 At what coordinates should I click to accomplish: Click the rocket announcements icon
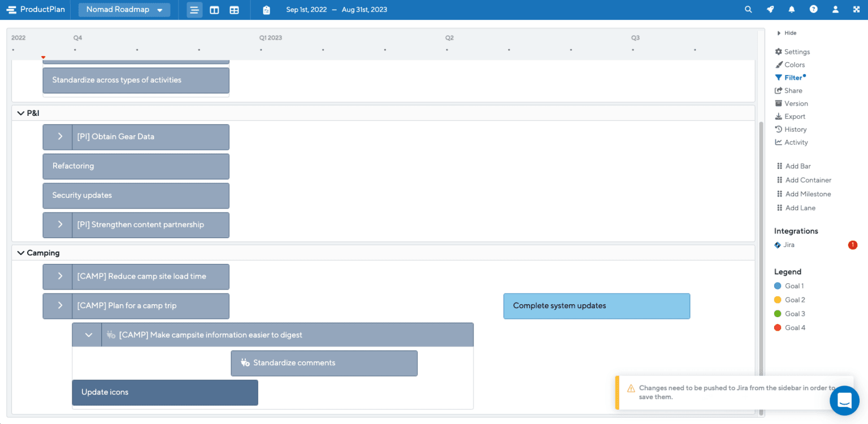click(770, 10)
